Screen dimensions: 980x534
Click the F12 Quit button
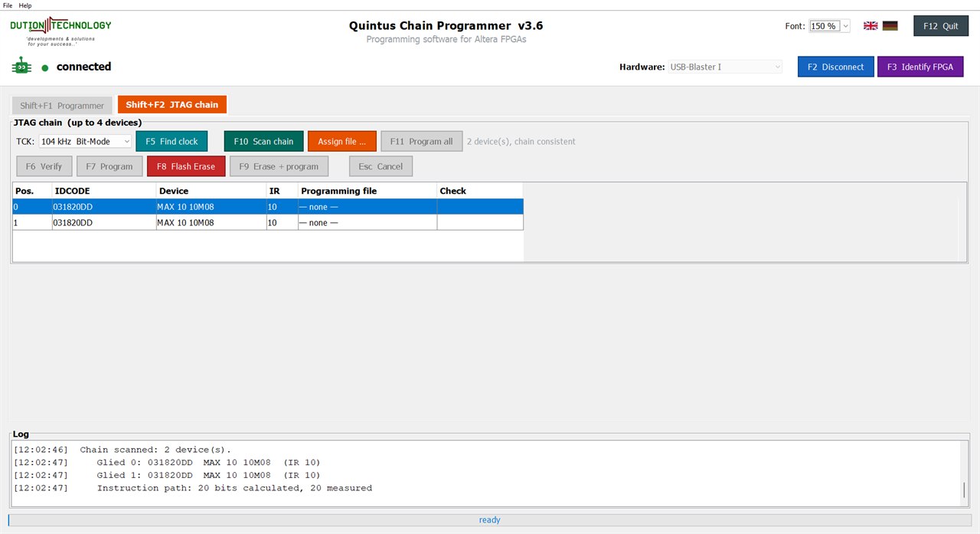pos(941,26)
